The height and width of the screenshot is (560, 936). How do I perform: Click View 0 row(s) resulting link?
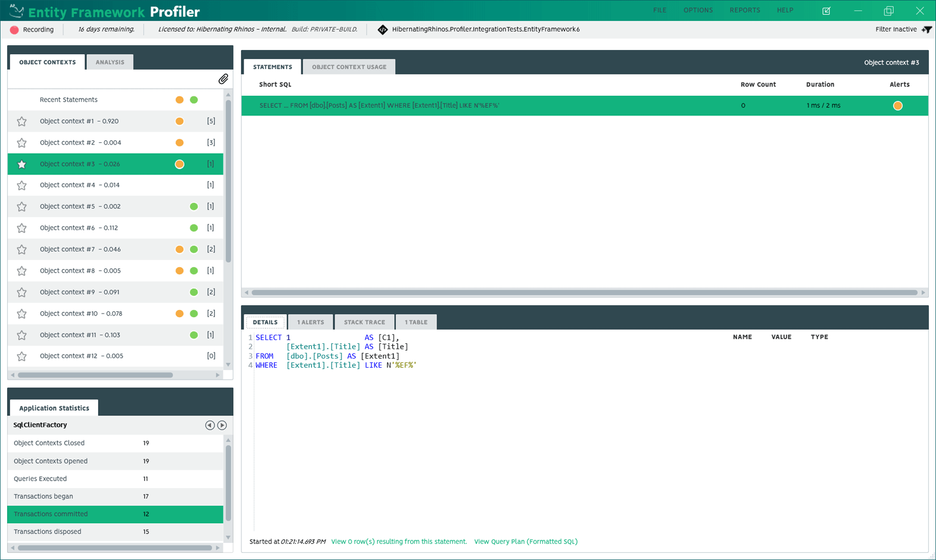pyautogui.click(x=399, y=542)
